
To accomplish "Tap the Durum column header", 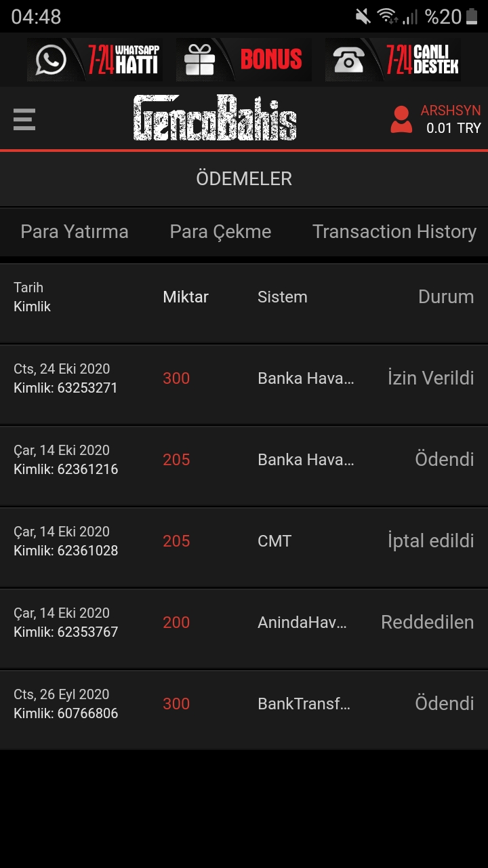I will (x=446, y=297).
